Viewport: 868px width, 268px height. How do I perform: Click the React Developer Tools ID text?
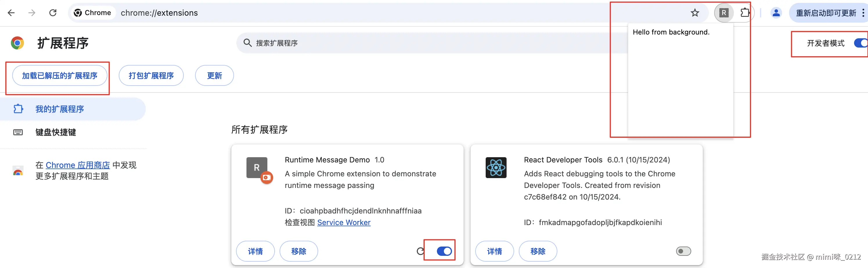click(x=593, y=222)
